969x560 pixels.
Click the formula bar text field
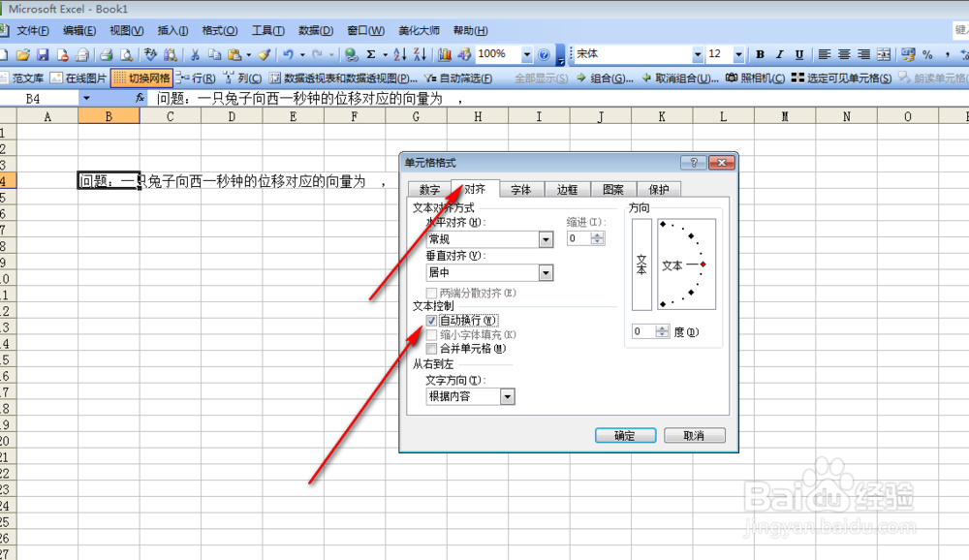pyautogui.click(x=556, y=98)
